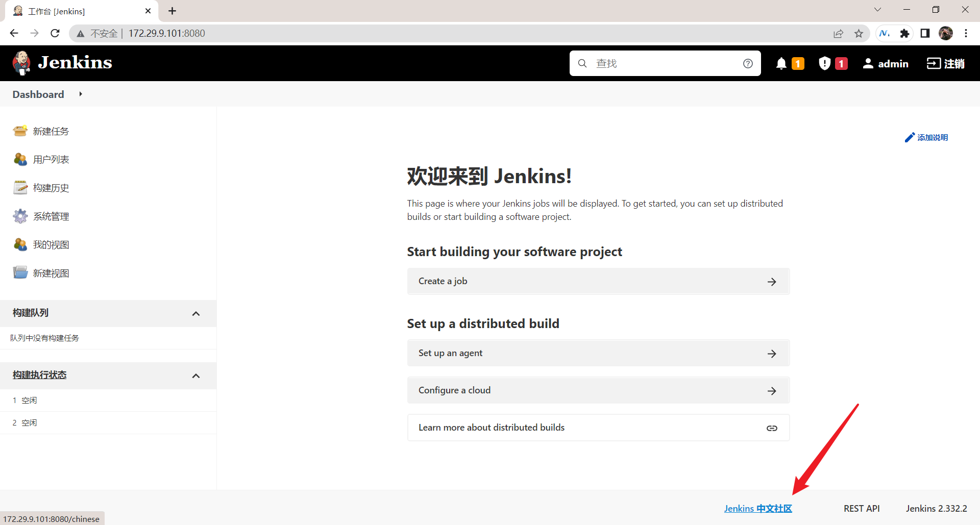Click 添加说明 edit description link
The width and height of the screenshot is (980, 525).
[x=926, y=137]
